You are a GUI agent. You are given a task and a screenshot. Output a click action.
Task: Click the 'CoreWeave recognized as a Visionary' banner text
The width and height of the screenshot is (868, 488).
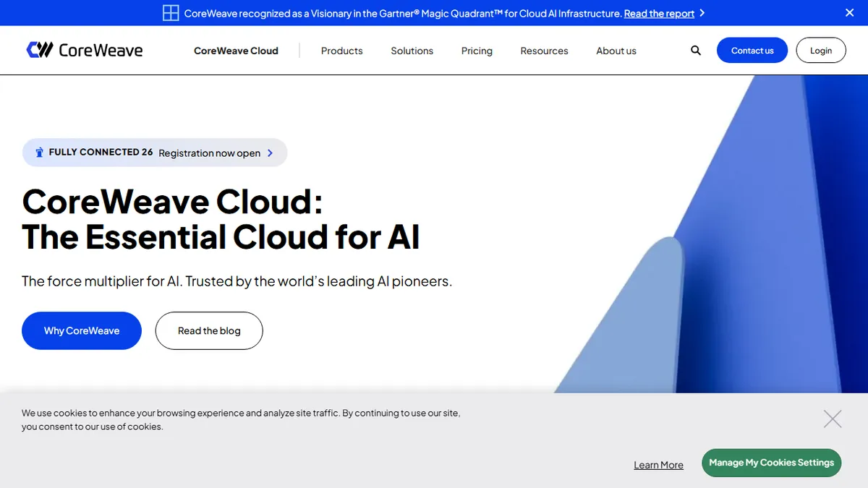pyautogui.click(x=402, y=13)
